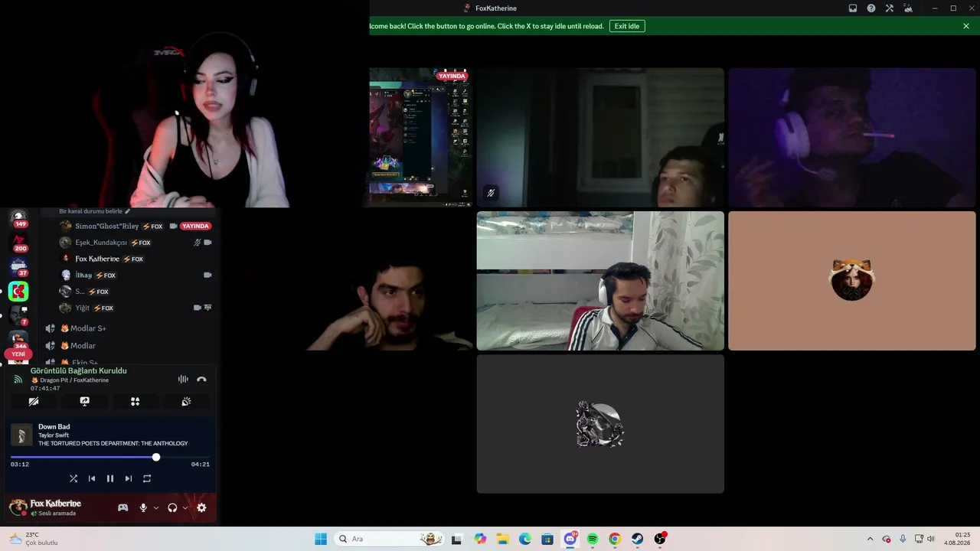Expand microphone input options arrow
Viewport: 980px width, 551px height.
[156, 507]
